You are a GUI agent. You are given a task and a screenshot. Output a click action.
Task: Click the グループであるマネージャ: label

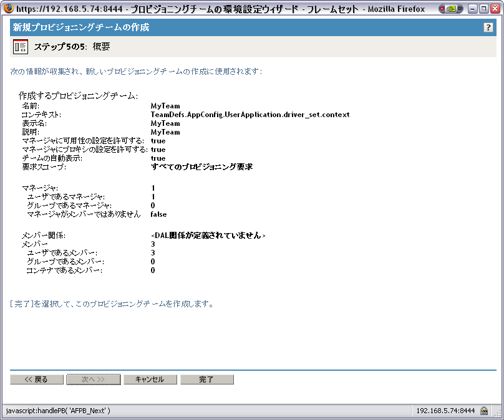click(x=69, y=206)
